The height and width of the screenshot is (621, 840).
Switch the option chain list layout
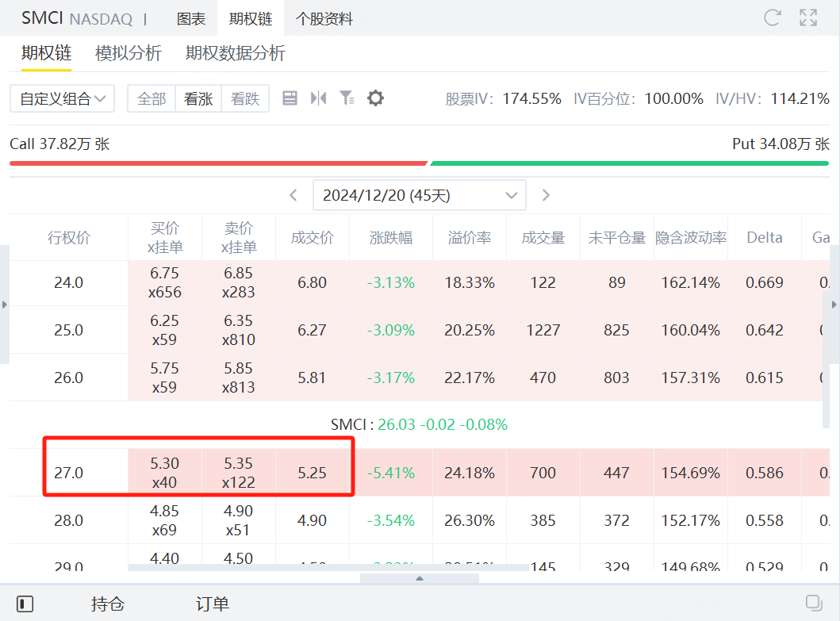pyautogui.click(x=290, y=98)
